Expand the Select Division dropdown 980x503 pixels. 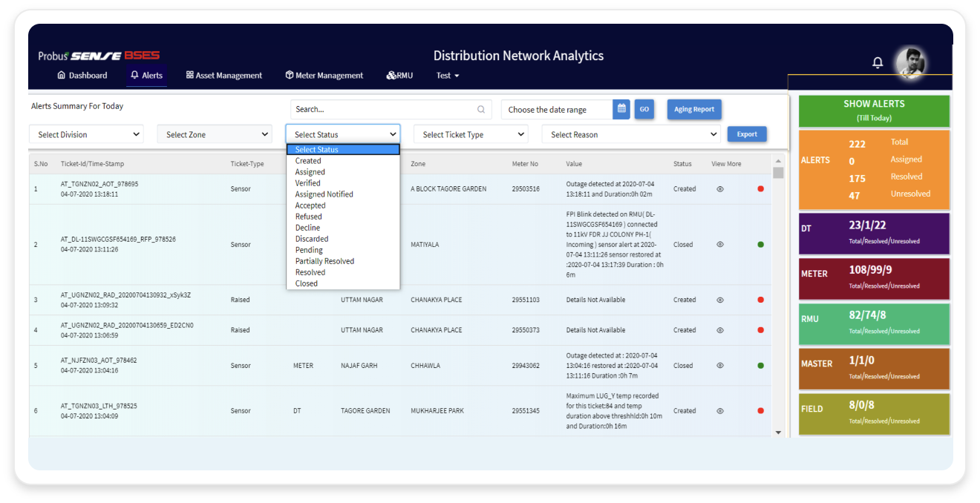(x=86, y=134)
